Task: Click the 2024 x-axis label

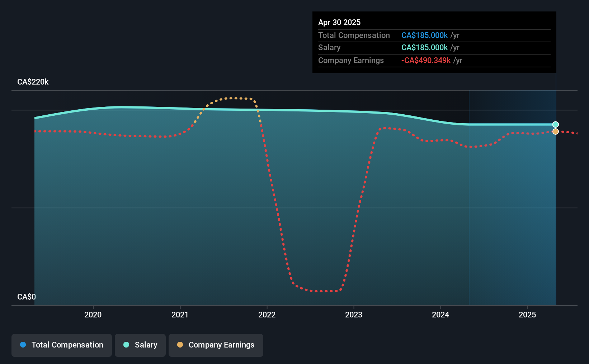Action: 440,315
